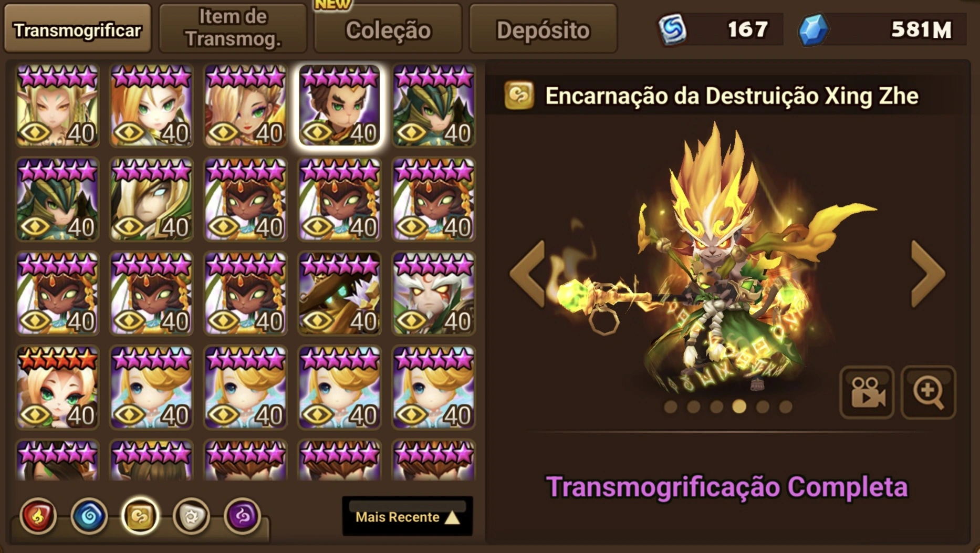This screenshot has width=980, height=553.
Task: Show the next transmog with right arrow
Action: [x=927, y=273]
